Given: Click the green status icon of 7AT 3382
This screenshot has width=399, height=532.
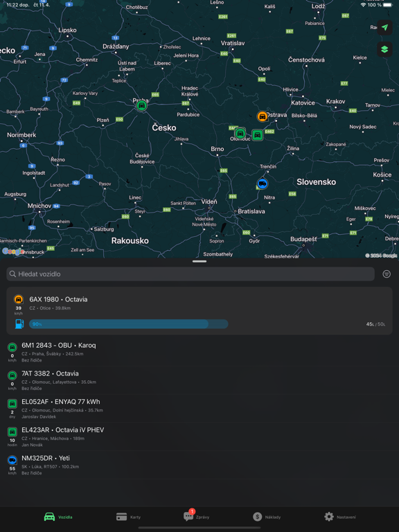Looking at the screenshot, I should [12, 375].
